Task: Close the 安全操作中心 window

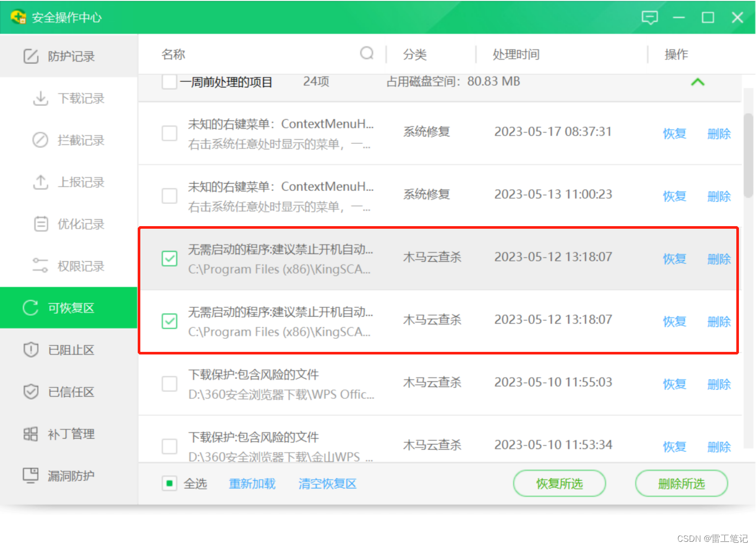Action: click(737, 18)
